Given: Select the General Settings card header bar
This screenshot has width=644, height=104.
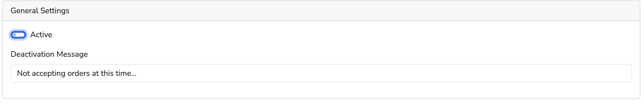Looking at the screenshot, I should [321, 11].
